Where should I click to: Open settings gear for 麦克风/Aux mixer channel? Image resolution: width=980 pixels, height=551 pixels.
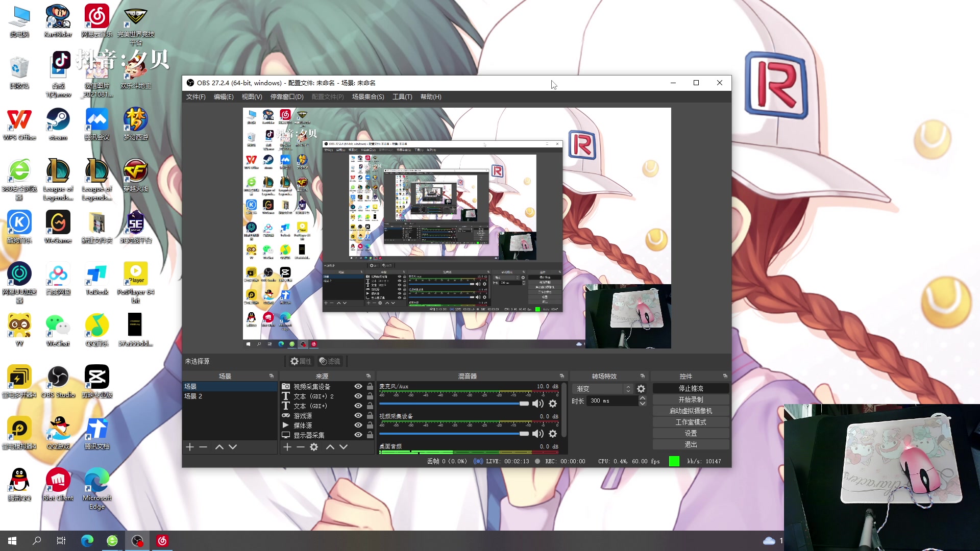[x=553, y=404]
